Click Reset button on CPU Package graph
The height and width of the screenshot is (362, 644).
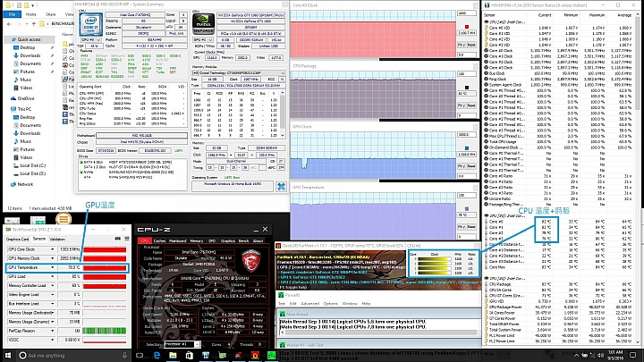[x=471, y=105]
